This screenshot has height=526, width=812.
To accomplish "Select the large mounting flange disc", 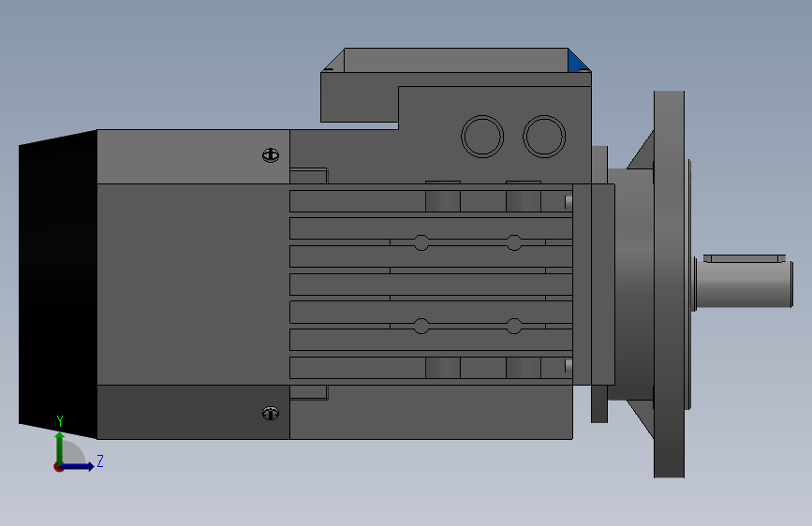I will coord(669,285).
